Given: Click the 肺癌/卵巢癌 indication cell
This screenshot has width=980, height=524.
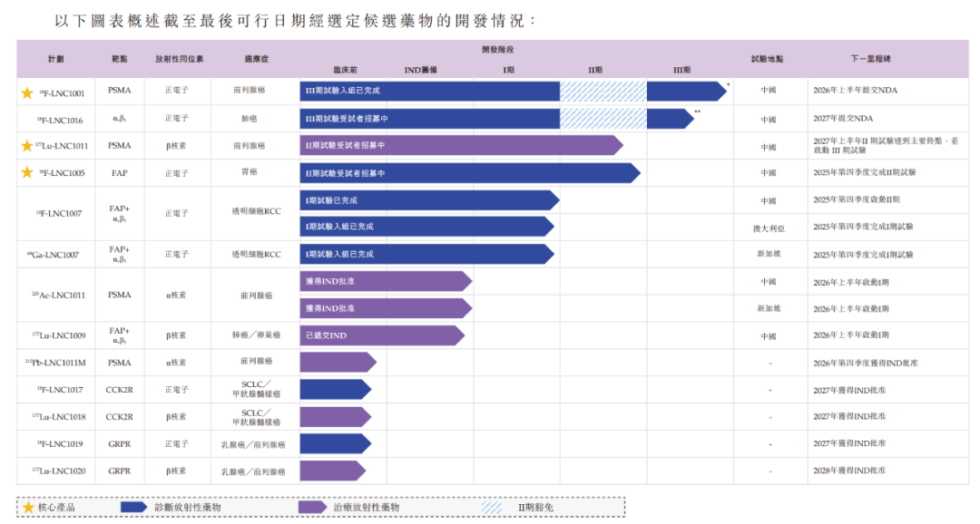Looking at the screenshot, I should tap(256, 335).
